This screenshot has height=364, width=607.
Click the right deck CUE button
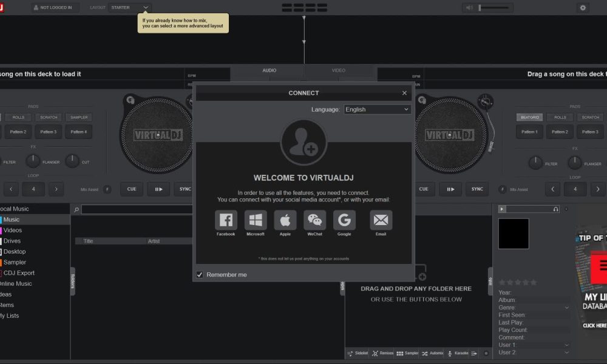424,189
